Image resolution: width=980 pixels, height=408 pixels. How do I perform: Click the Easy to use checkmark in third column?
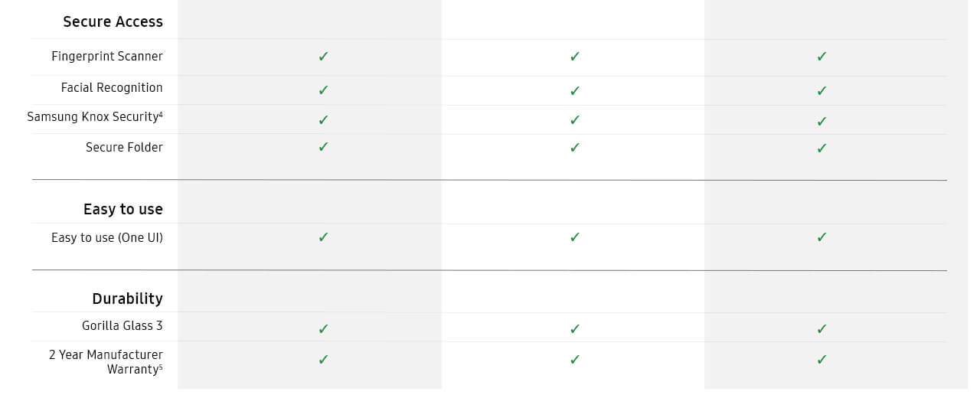tap(822, 237)
